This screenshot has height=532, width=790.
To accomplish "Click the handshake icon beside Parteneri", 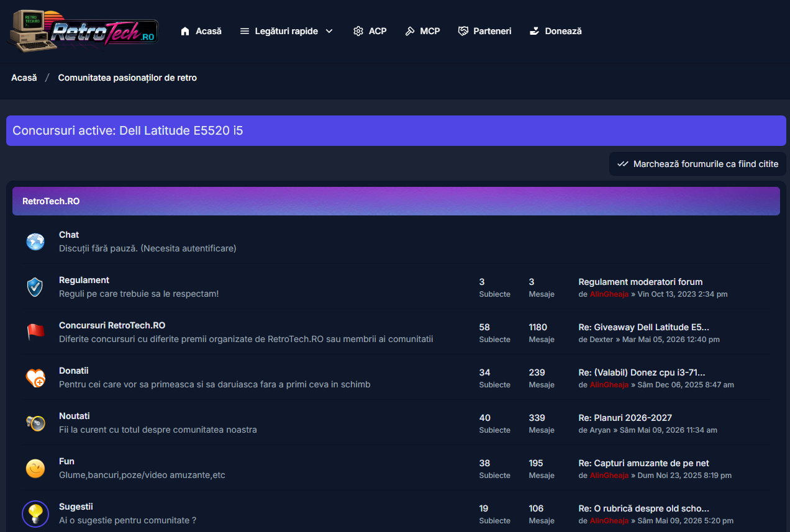I will click(463, 31).
